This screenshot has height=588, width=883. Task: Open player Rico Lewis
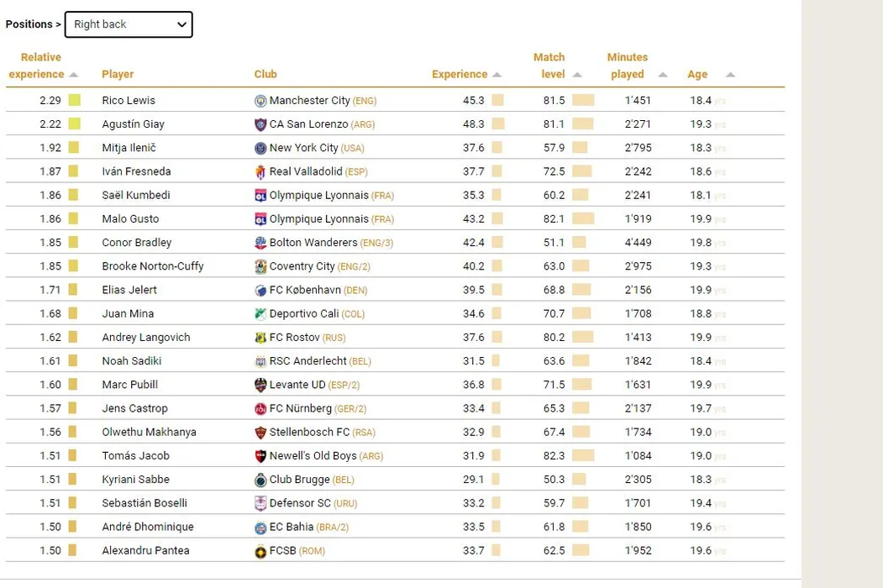coord(129,100)
